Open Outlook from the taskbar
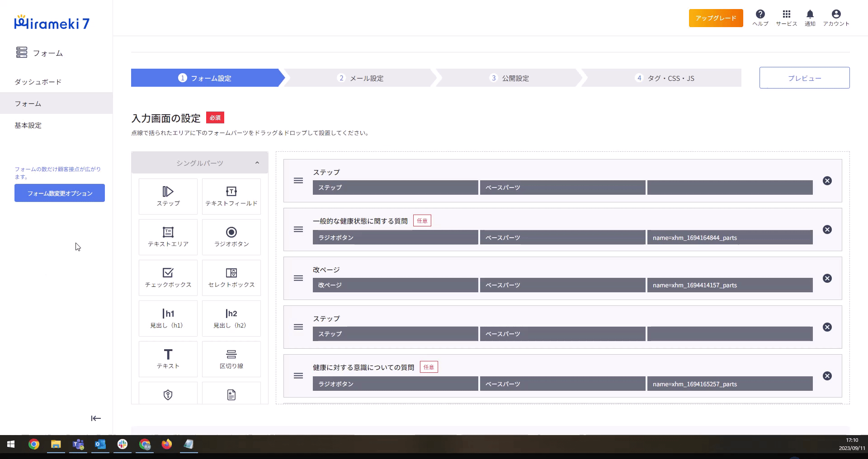The width and height of the screenshot is (868, 459). tap(100, 445)
